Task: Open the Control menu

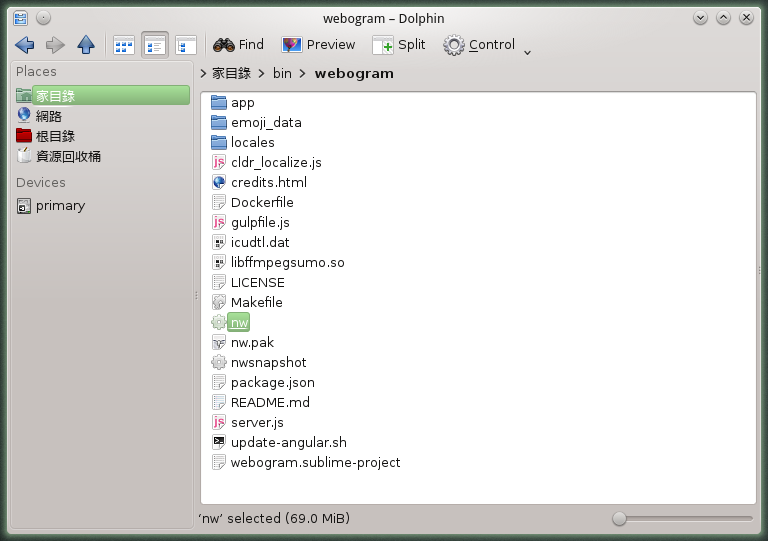Action: tap(479, 45)
